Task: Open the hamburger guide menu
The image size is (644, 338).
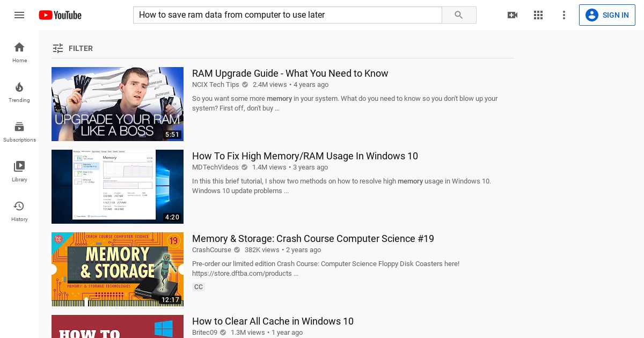Action: 19,15
